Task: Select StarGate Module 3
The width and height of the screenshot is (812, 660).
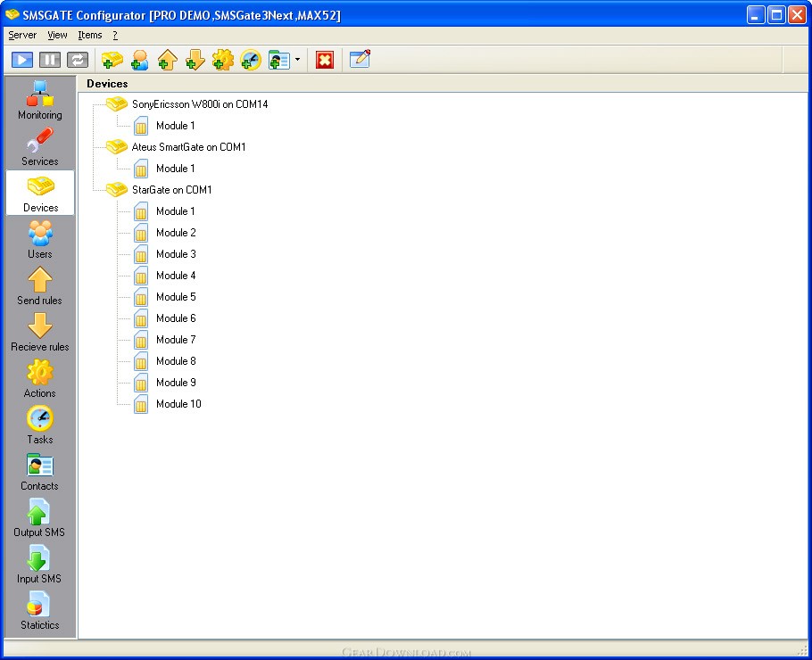Action: [x=176, y=254]
